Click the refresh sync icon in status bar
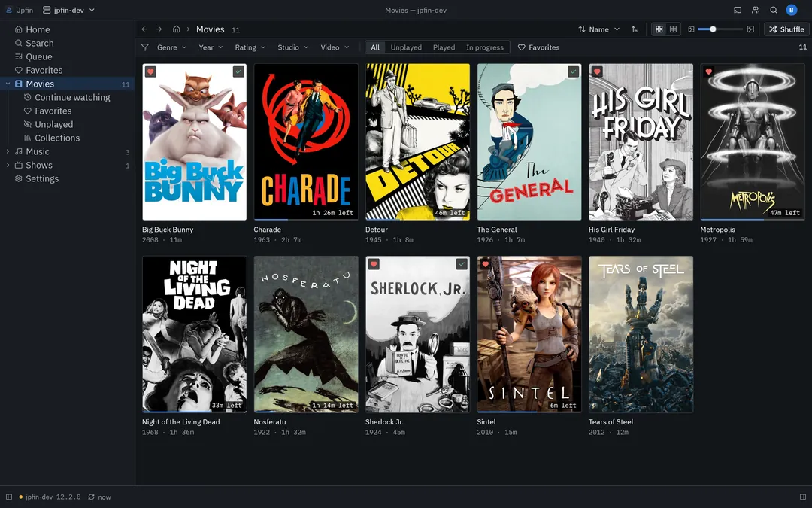The image size is (812, 508). coord(91,497)
